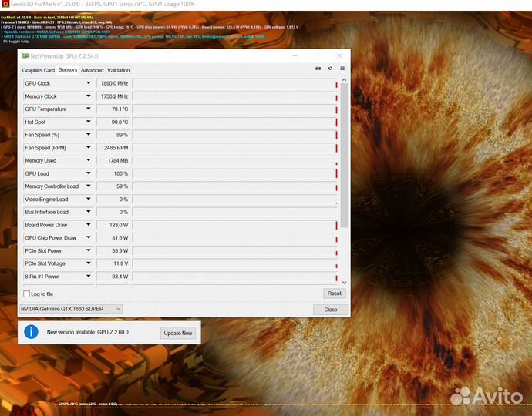Go to the Validation tab

pyautogui.click(x=118, y=70)
